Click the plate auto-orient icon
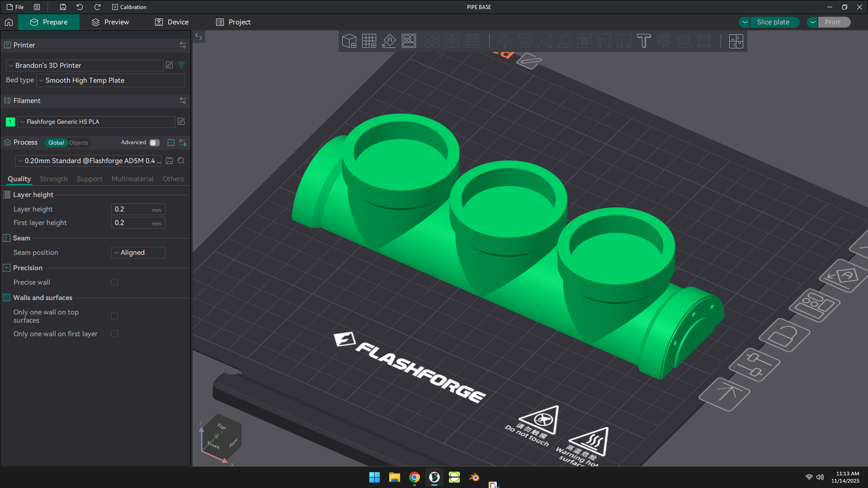 (844, 275)
